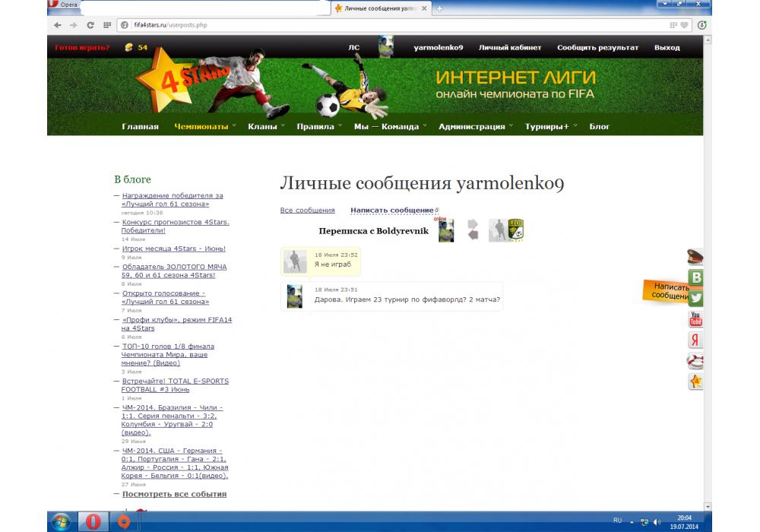Open Opera from the Windows taskbar

coord(92,521)
